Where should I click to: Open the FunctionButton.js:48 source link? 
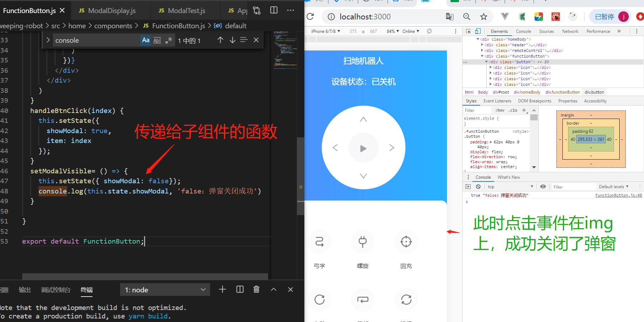pos(619,195)
